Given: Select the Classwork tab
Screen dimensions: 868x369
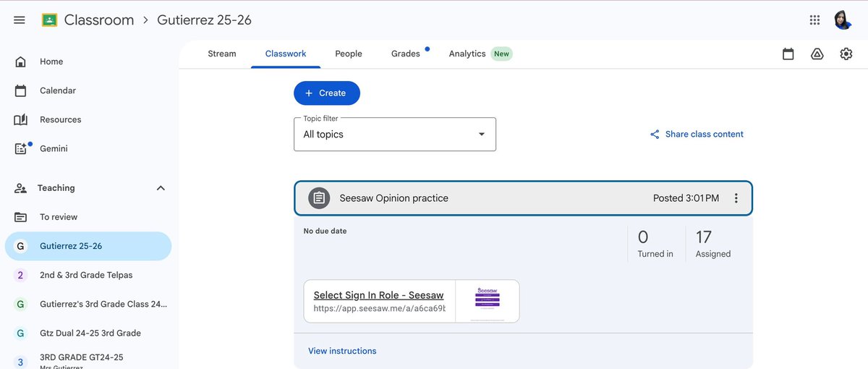Looking at the screenshot, I should tap(286, 54).
